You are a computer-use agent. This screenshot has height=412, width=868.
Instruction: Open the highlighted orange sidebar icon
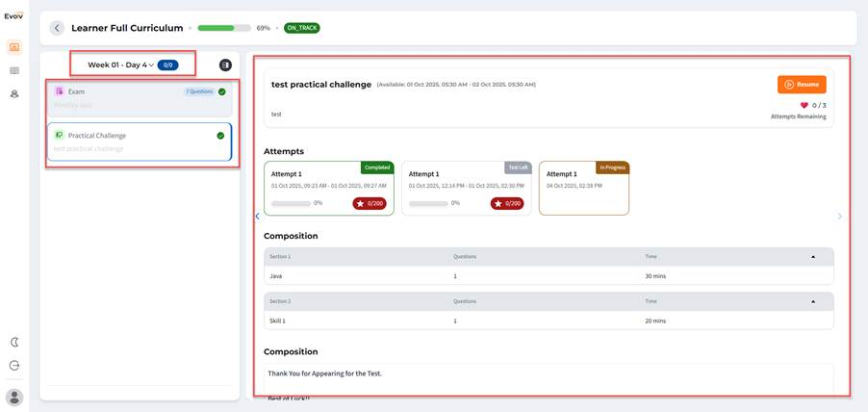coord(14,47)
